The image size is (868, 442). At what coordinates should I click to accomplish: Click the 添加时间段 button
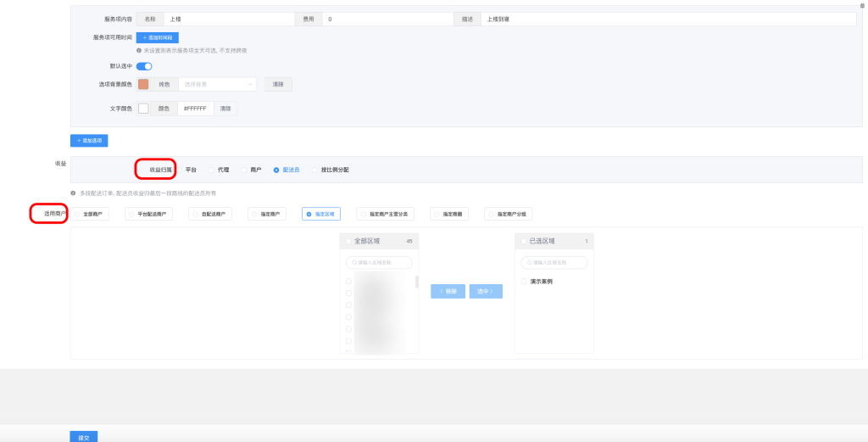pos(157,38)
